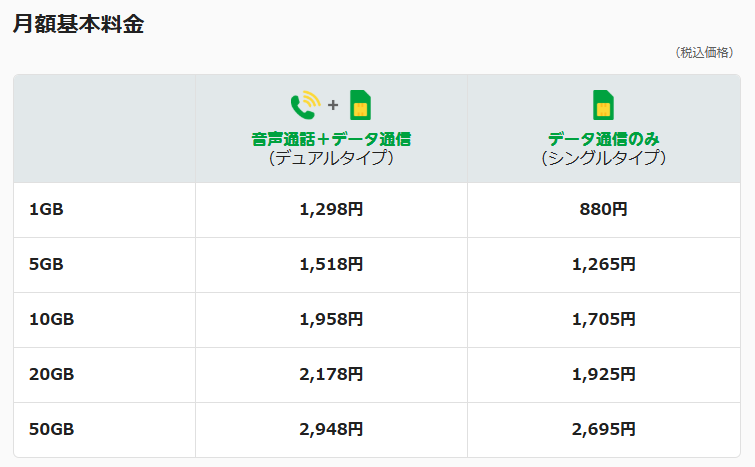The image size is (755, 467).
Task: Click the (シングルタイプ) subtitle
Action: [603, 158]
